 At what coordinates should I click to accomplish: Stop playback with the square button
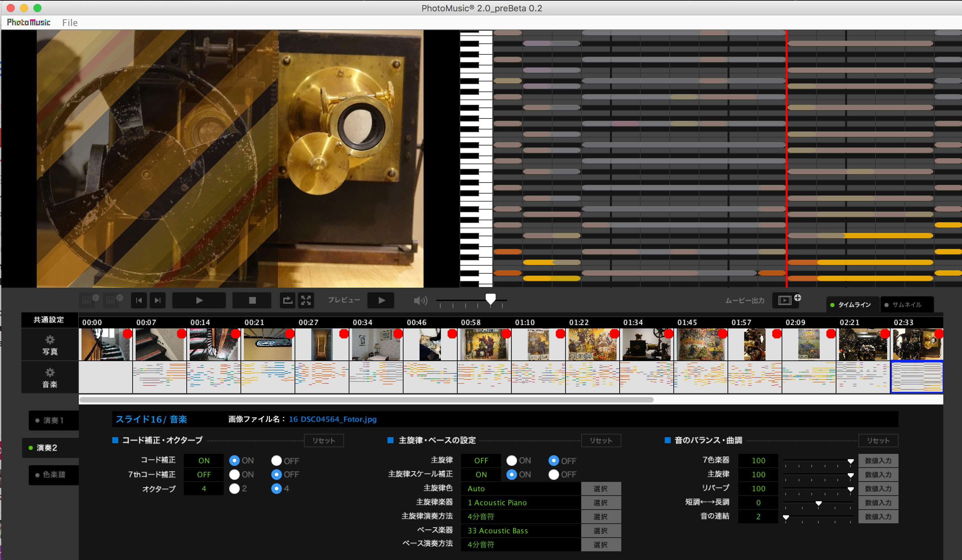[x=252, y=300]
